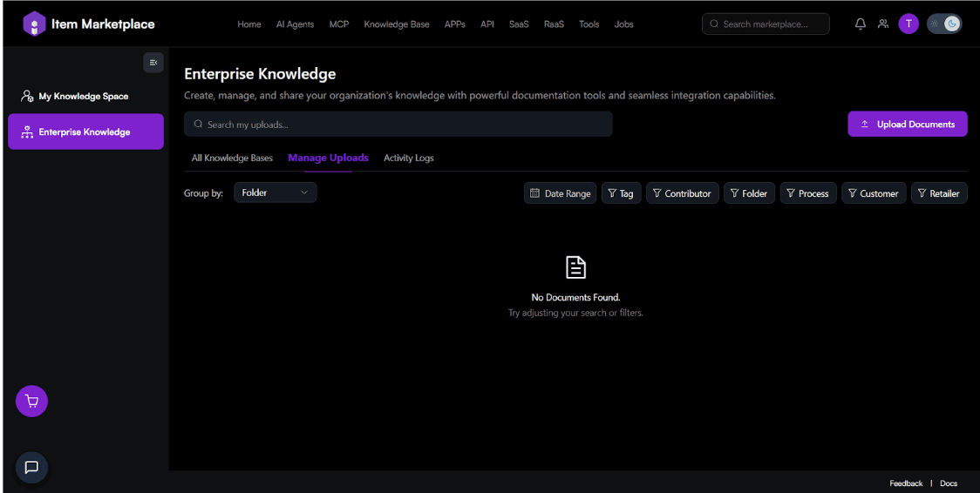Open the Contributor filter dropdown
The width and height of the screenshot is (980, 493).
click(x=682, y=193)
